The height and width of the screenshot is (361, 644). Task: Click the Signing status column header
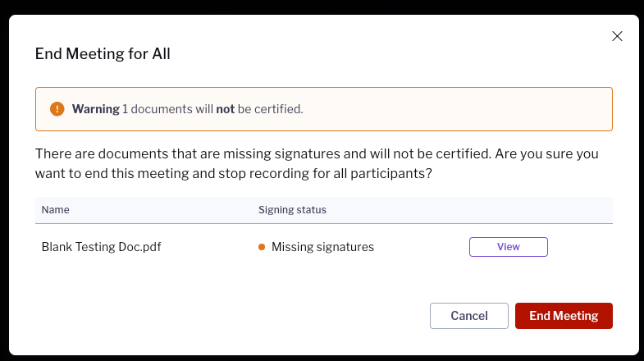292,210
